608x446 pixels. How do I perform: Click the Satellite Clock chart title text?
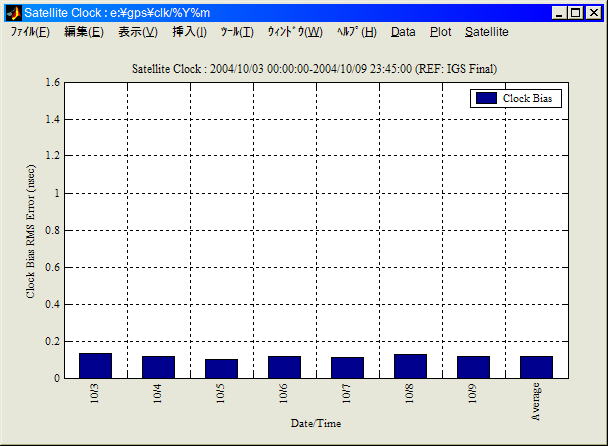(314, 68)
